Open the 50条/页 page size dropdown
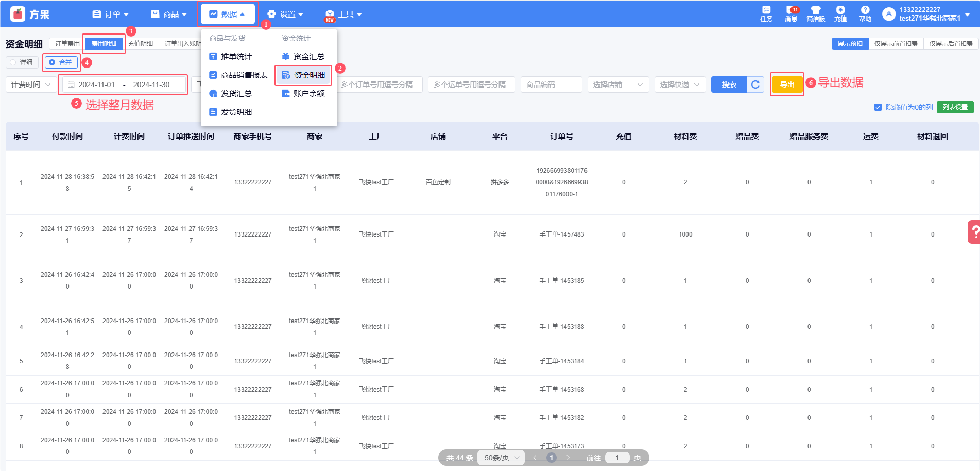The image size is (980, 471). [501, 458]
